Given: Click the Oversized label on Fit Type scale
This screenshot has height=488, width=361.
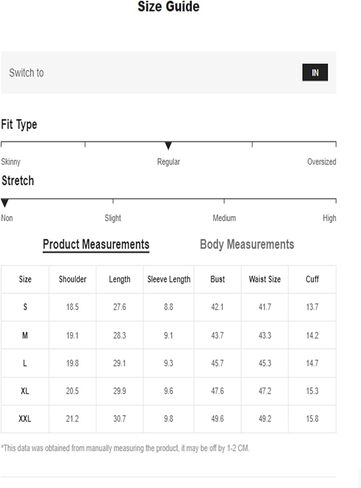Looking at the screenshot, I should pos(321,162).
